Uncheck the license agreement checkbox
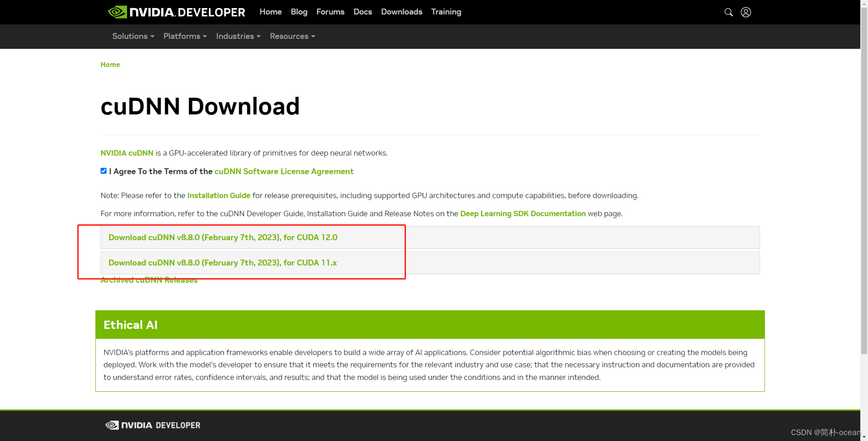Viewport: 868px width, 441px height. pos(104,171)
